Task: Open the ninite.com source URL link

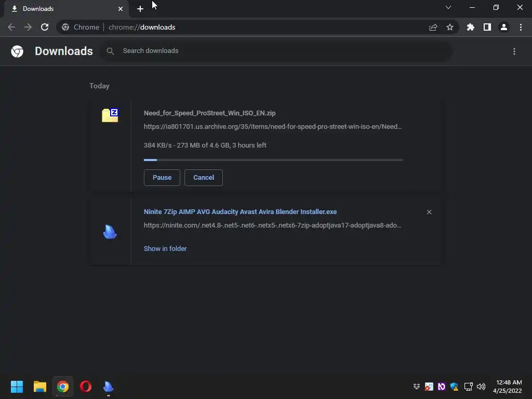Action: point(272,225)
